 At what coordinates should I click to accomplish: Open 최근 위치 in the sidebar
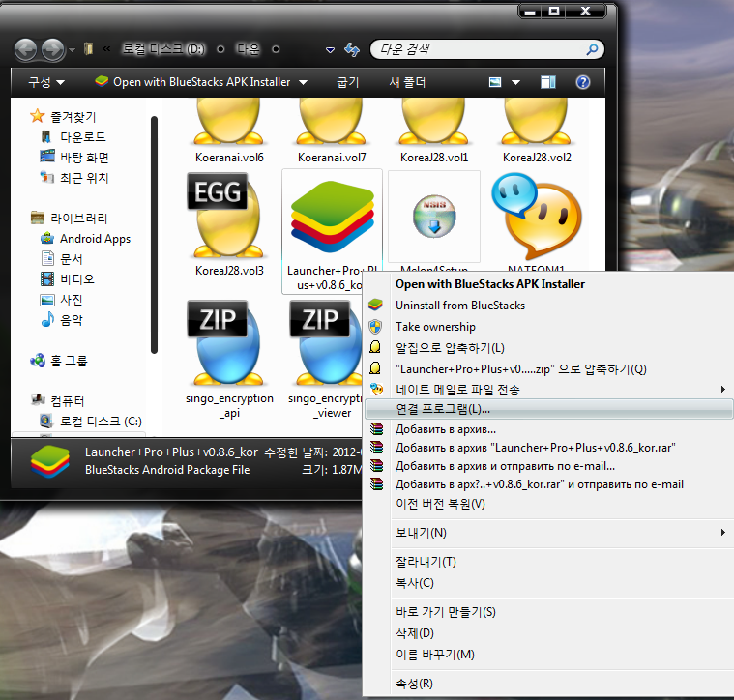74,178
